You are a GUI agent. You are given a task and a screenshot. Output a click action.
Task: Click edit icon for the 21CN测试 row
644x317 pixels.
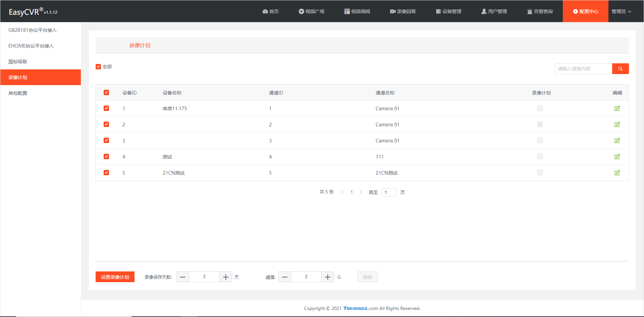tap(617, 173)
